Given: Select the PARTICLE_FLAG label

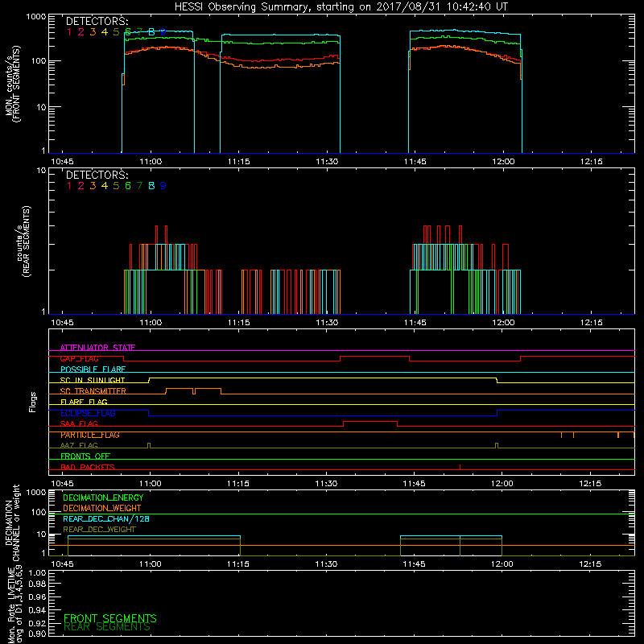Looking at the screenshot, I should [x=90, y=435].
